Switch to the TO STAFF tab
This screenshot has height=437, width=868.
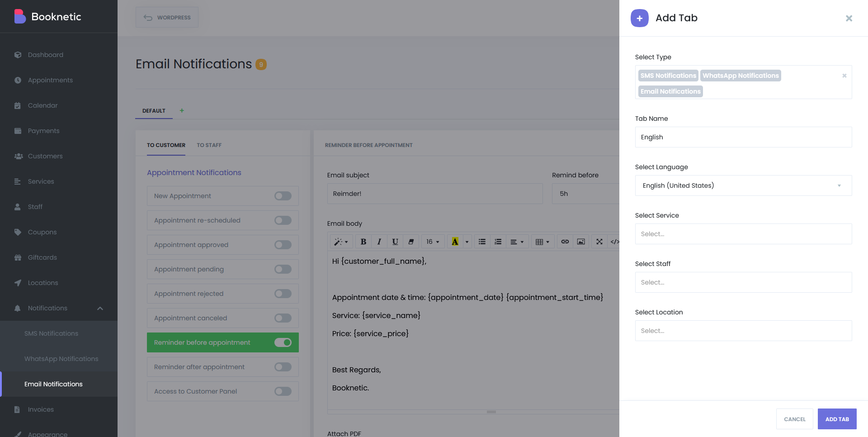pos(209,145)
